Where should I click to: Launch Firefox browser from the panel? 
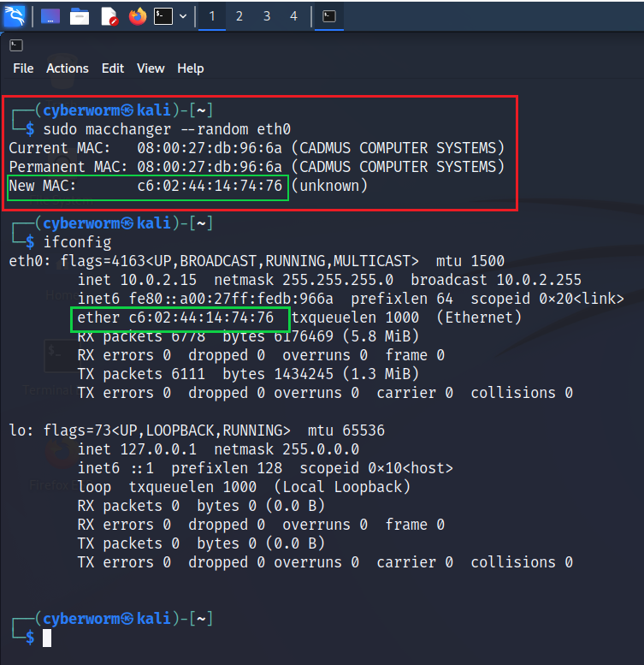pyautogui.click(x=137, y=16)
